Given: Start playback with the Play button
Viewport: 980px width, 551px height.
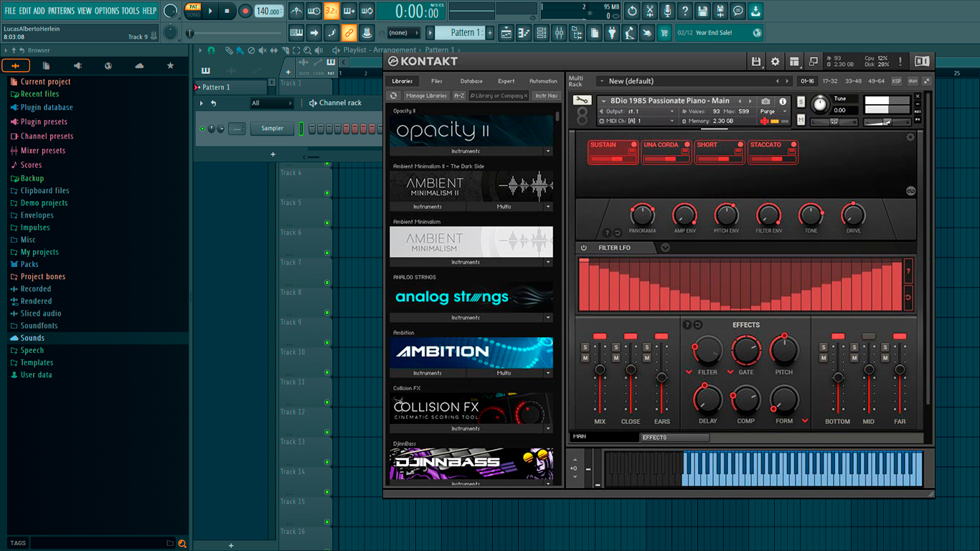Looking at the screenshot, I should tap(210, 11).
